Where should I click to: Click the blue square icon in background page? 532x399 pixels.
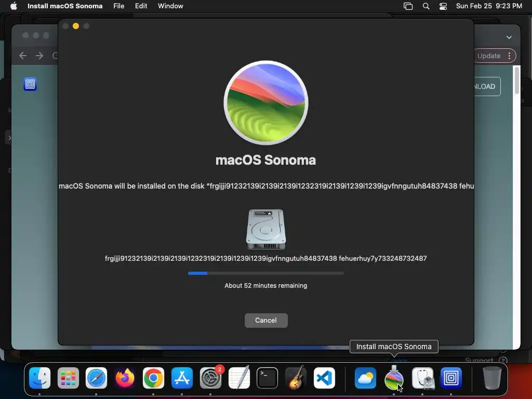pyautogui.click(x=30, y=84)
